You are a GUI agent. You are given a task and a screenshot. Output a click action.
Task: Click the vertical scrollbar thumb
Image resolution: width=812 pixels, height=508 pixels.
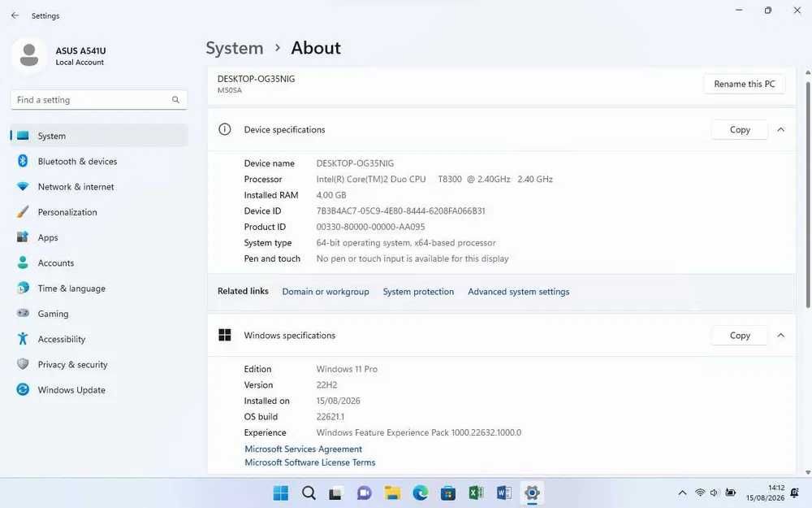coord(807,194)
